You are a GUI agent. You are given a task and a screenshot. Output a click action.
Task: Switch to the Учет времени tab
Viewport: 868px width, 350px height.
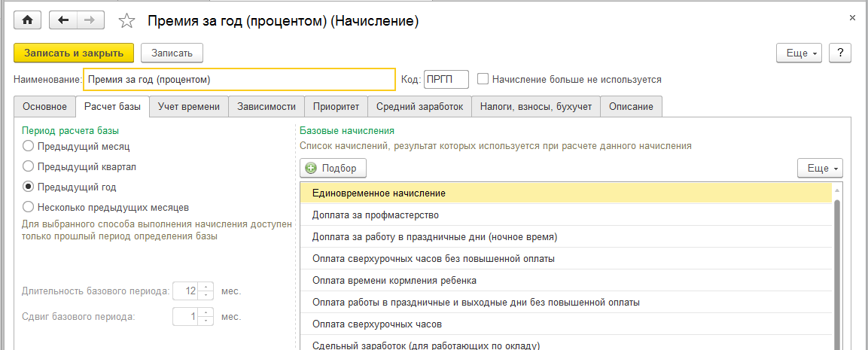[x=188, y=107]
